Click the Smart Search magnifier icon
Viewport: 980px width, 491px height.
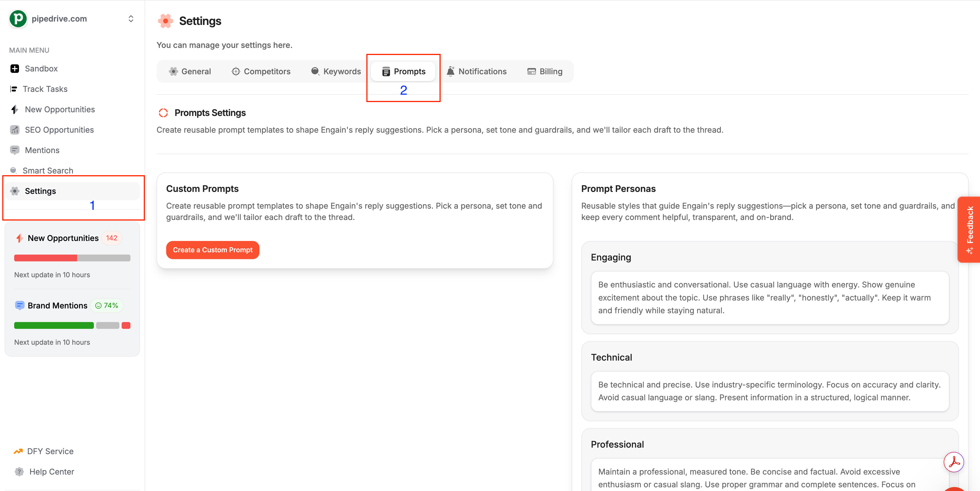[13, 170]
